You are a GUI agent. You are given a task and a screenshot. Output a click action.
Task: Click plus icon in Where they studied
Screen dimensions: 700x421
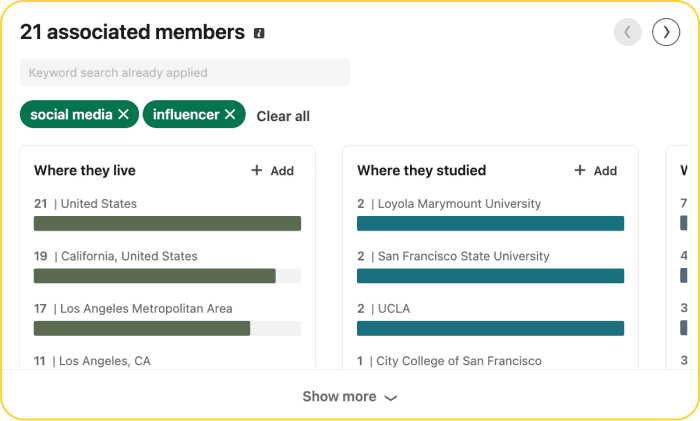pos(579,170)
